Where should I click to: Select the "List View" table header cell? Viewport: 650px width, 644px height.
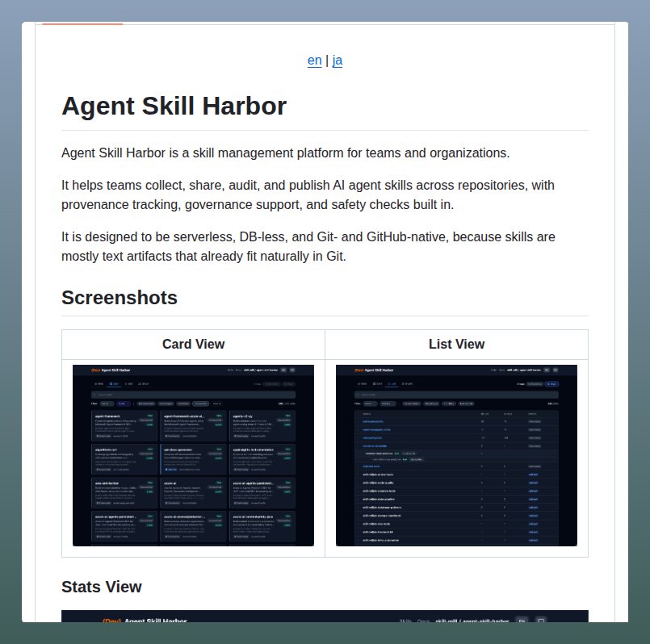click(456, 345)
